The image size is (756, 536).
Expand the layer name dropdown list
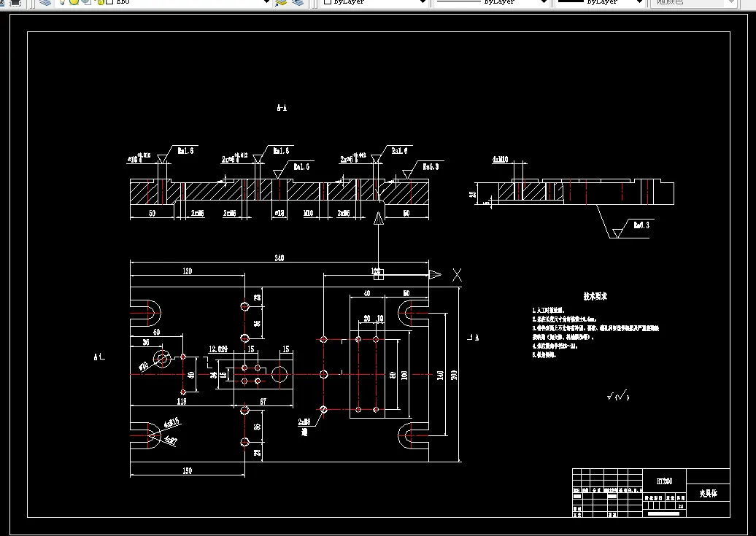pyautogui.click(x=266, y=2)
